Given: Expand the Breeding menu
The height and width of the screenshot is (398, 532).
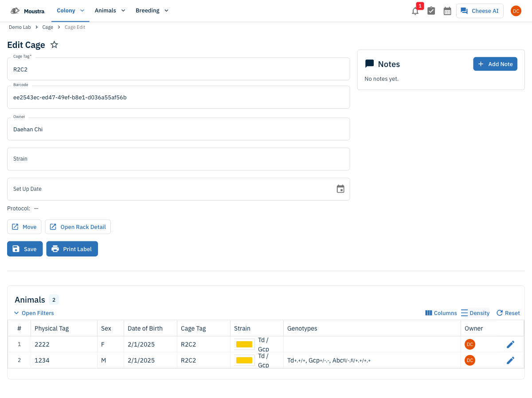Looking at the screenshot, I should coord(152,11).
